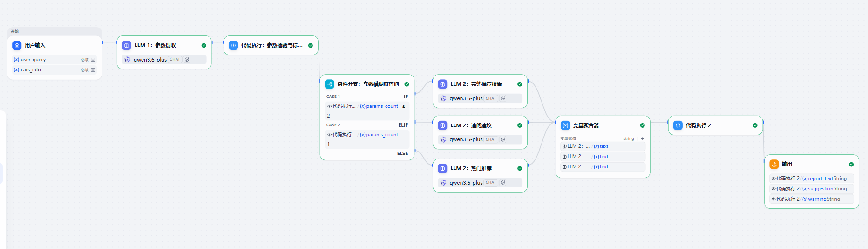Click green status check on 热门推荐 node
868x249 pixels.
point(520,168)
